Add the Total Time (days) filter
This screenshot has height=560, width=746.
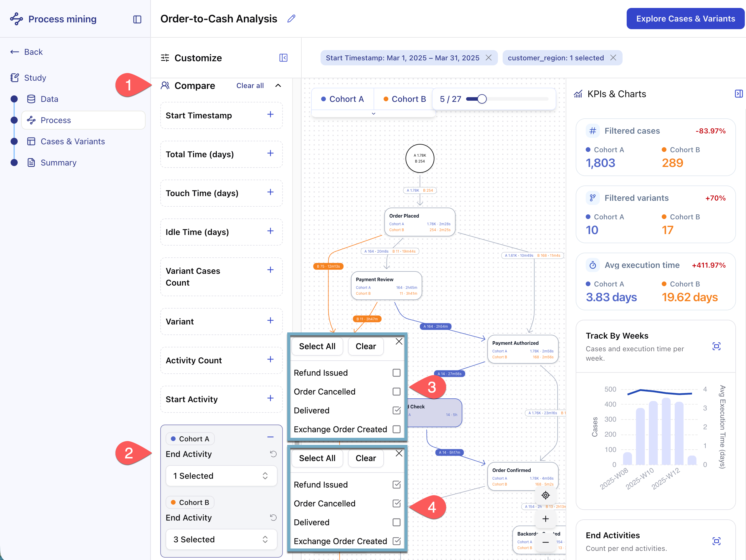click(x=270, y=153)
